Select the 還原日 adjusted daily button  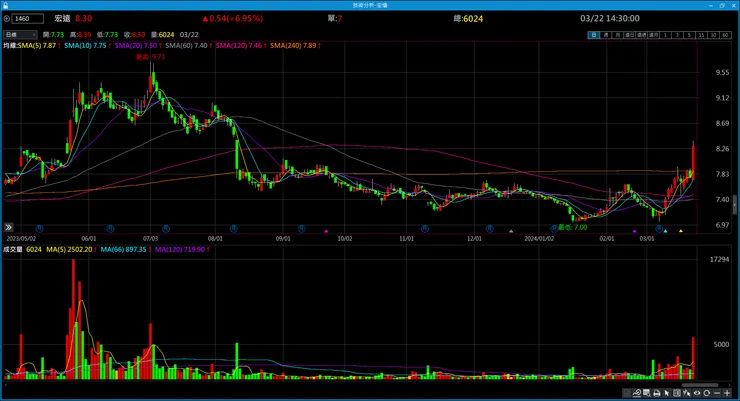point(630,35)
